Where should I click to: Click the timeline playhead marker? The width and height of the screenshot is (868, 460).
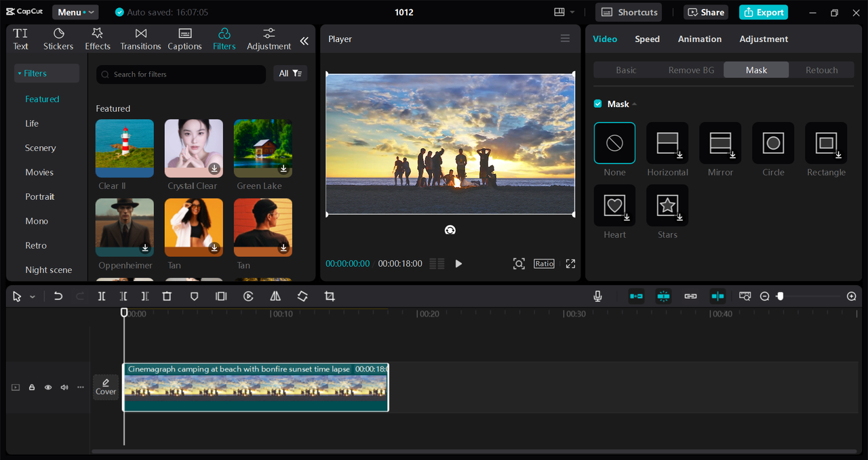point(124,312)
